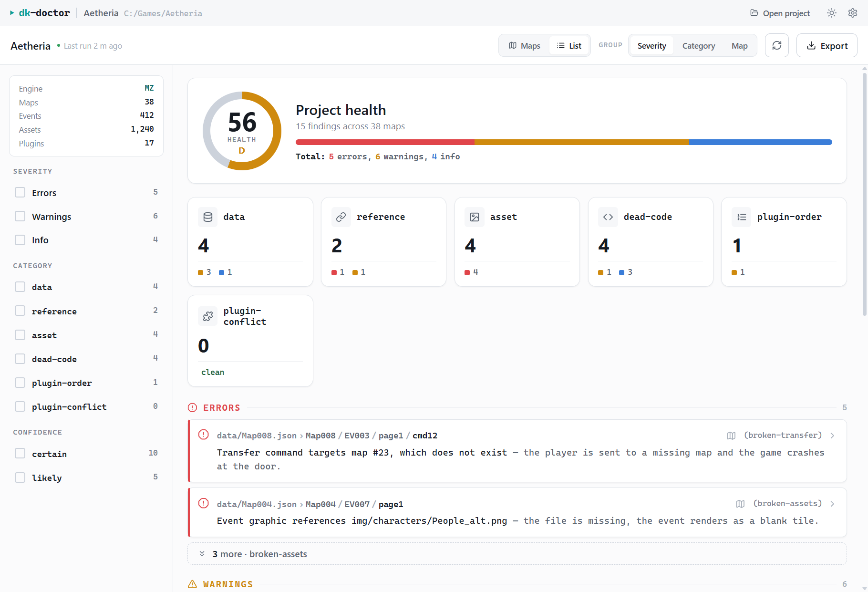Toggle the light theme sun icon
The height and width of the screenshot is (592, 868).
click(832, 13)
